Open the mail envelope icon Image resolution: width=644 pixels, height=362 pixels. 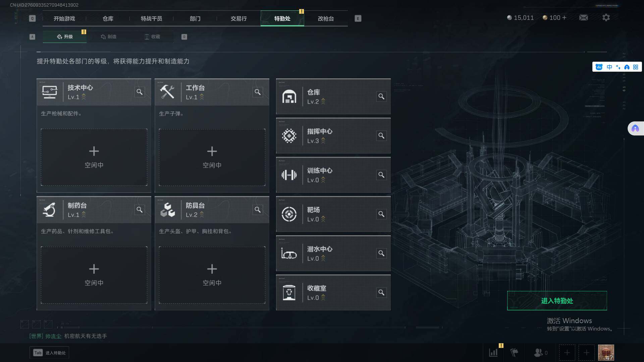click(583, 17)
